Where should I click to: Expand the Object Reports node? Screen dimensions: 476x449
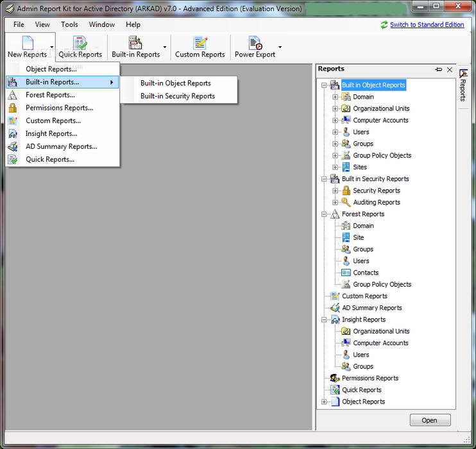(x=324, y=402)
